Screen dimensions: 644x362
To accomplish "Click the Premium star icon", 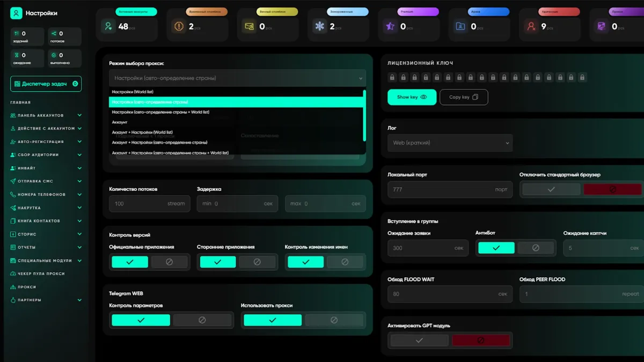I will 390,26.
